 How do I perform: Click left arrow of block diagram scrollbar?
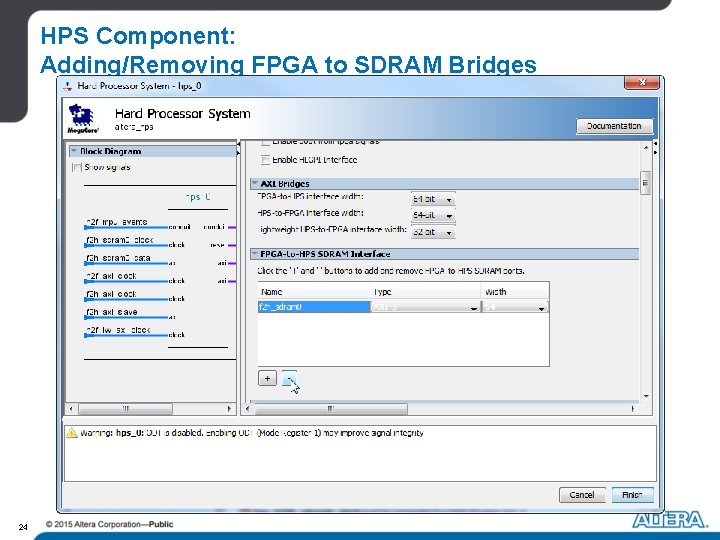pos(71,409)
